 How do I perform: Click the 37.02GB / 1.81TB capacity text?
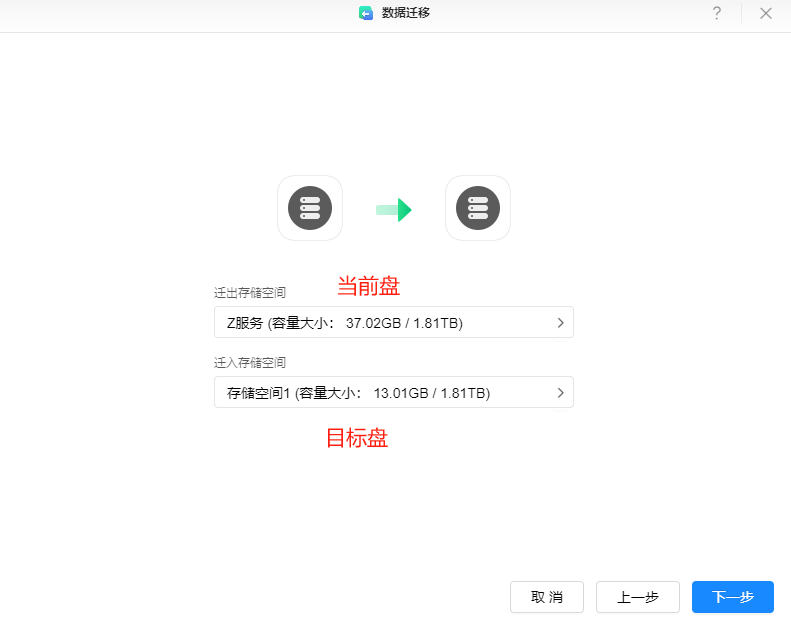click(x=403, y=323)
